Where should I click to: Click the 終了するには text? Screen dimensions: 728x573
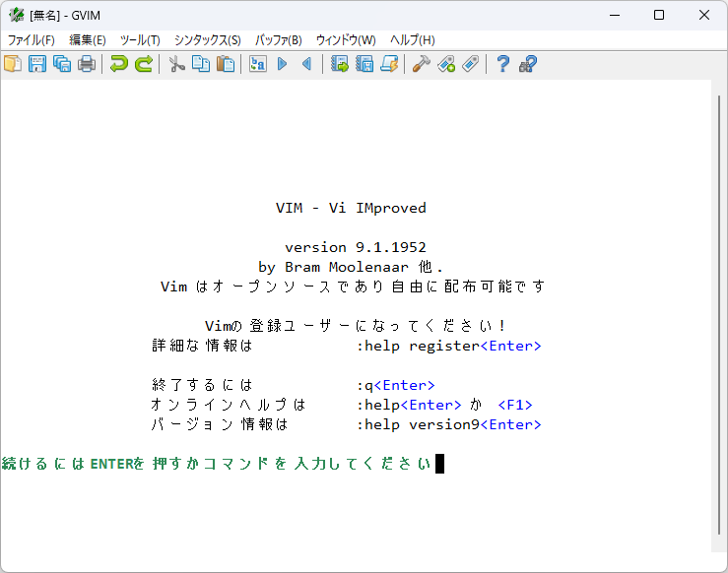[x=202, y=385]
